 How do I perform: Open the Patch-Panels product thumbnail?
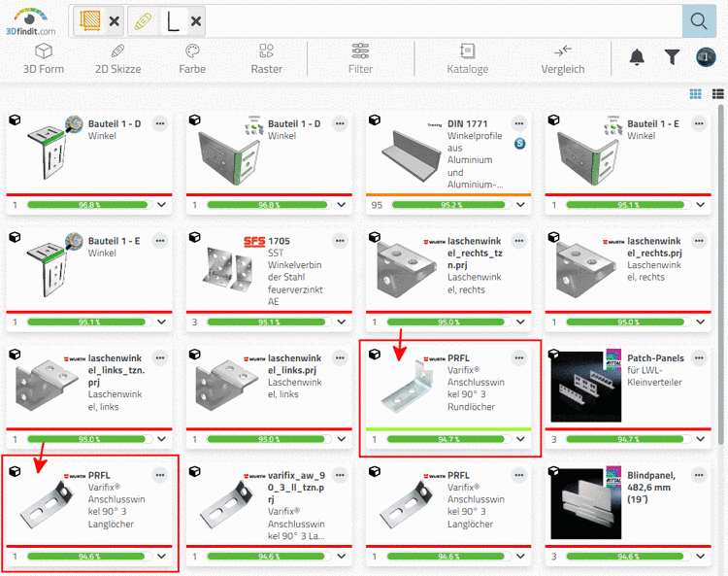coord(586,387)
